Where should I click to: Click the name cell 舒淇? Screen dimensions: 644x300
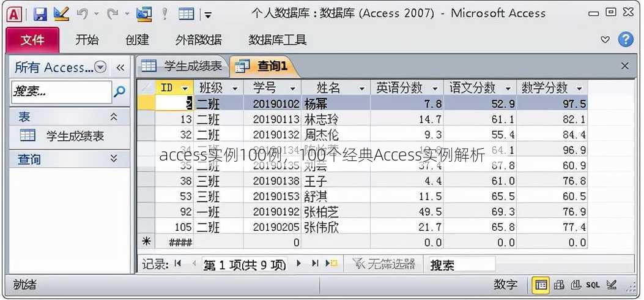coord(336,196)
